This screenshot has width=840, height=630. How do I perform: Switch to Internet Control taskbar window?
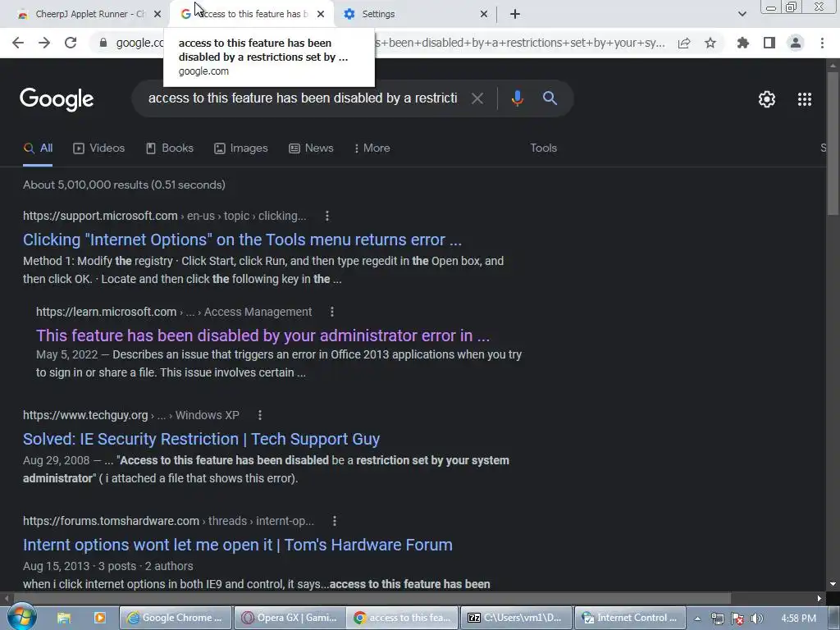pyautogui.click(x=630, y=618)
